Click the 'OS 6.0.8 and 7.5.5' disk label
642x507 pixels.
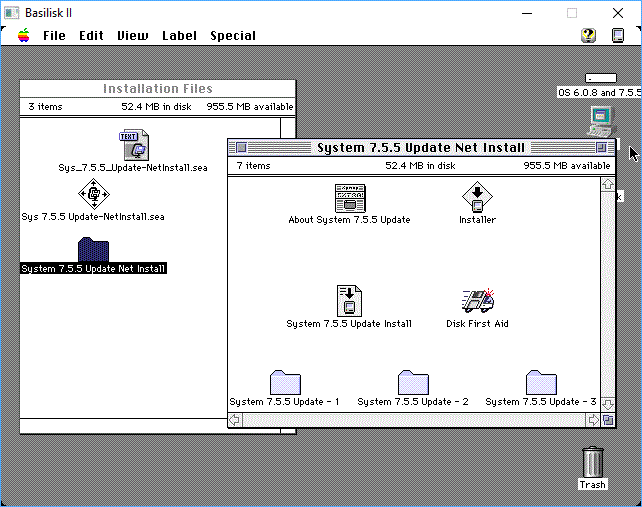(599, 93)
